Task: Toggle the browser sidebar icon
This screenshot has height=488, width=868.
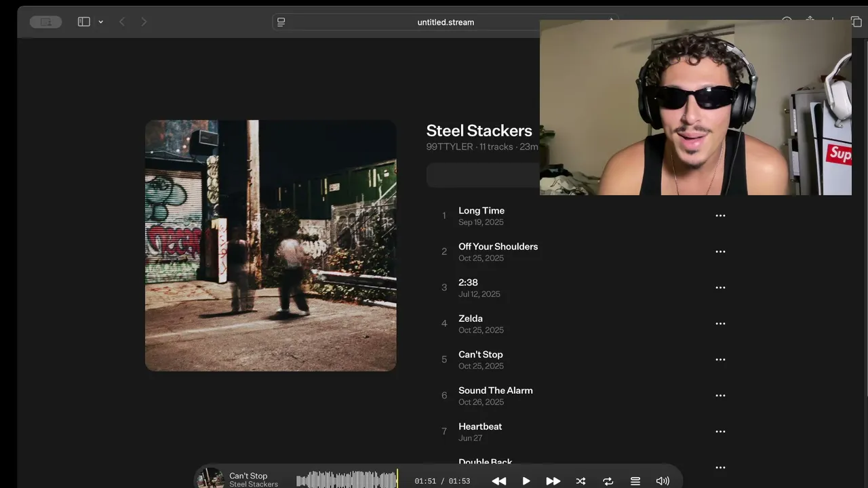Action: pyautogui.click(x=84, y=22)
